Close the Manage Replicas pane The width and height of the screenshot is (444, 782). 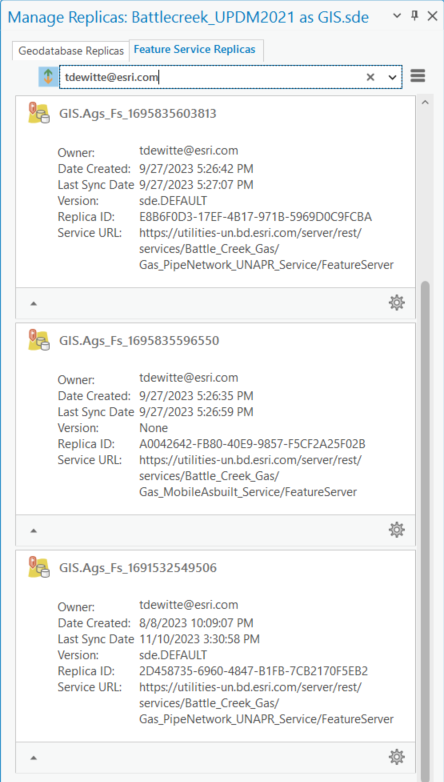click(433, 16)
